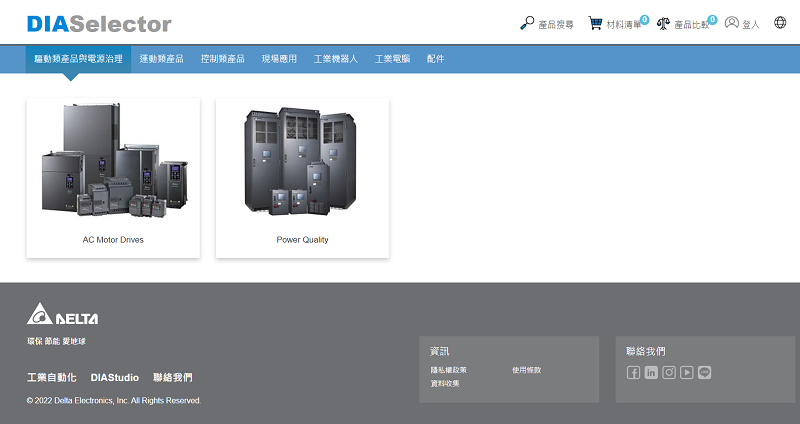
Task: Open Delta's LinkedIn page icon
Action: (x=651, y=373)
